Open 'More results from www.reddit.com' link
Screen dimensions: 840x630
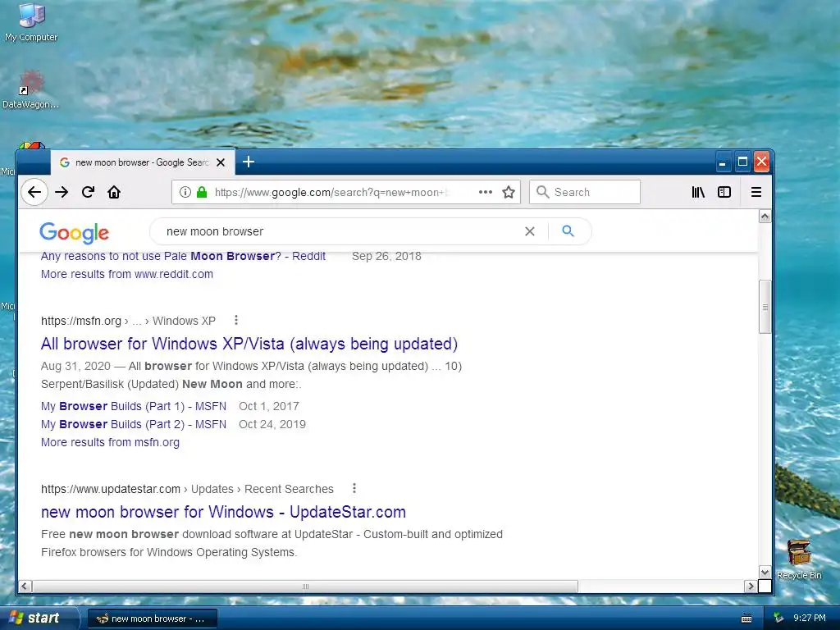127,274
